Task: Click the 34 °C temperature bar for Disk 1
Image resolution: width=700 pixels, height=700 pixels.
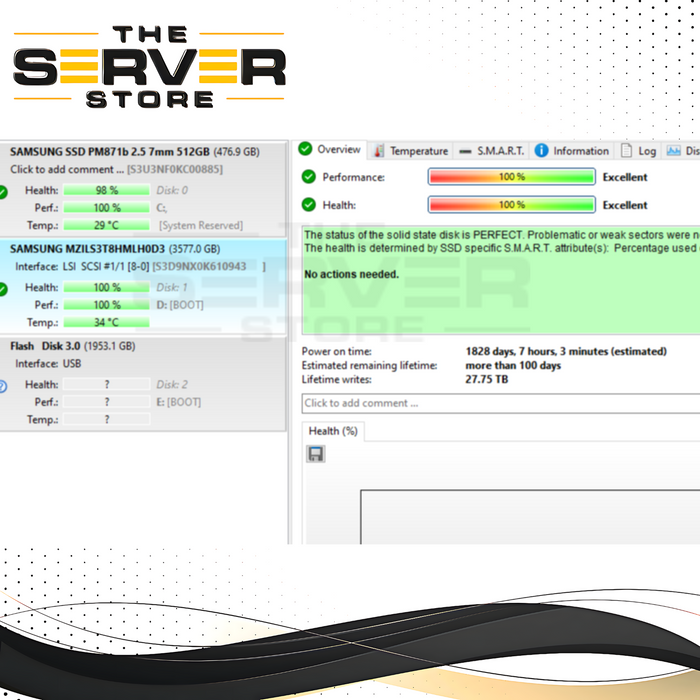Action: pos(106,322)
